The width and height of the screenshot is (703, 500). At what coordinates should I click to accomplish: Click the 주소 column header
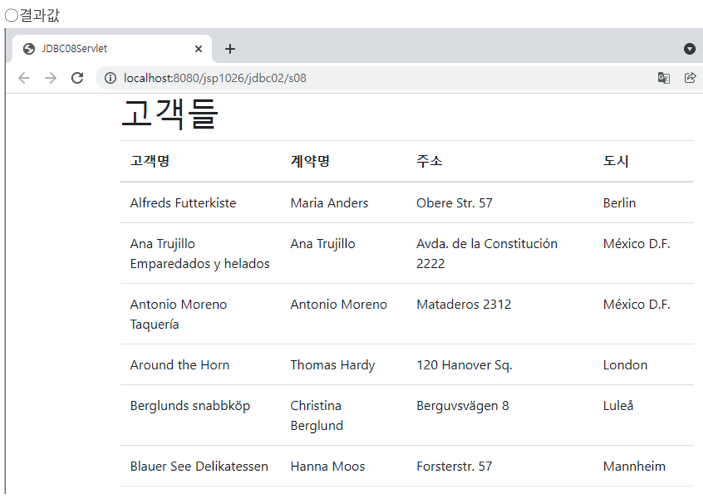click(429, 161)
